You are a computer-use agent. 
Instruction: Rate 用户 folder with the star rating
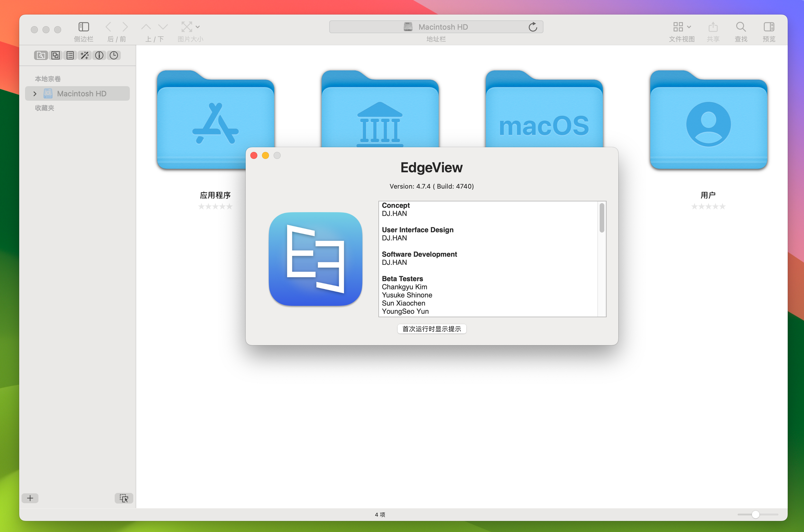coord(708,206)
